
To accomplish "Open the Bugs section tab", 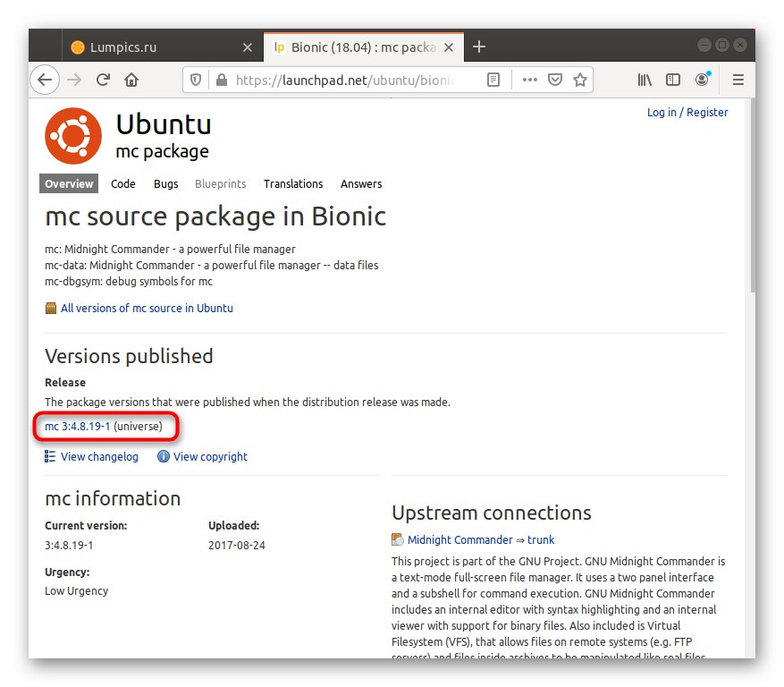I will [165, 184].
